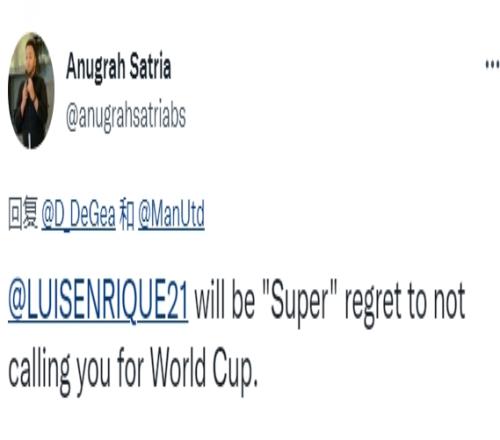The height and width of the screenshot is (440, 500).
Task: Tap the word "Satria" in author name
Action: [150, 65]
